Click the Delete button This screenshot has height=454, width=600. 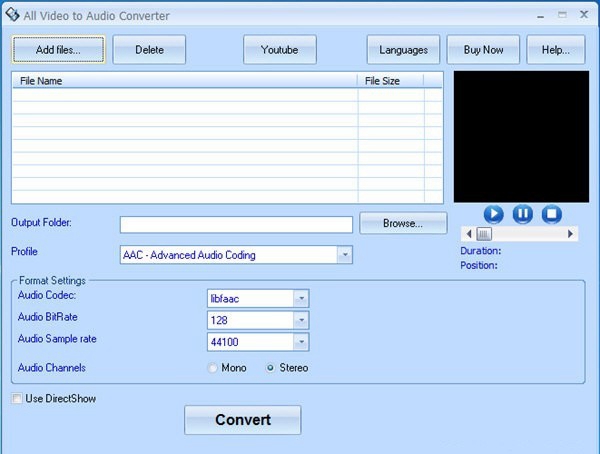pyautogui.click(x=149, y=50)
